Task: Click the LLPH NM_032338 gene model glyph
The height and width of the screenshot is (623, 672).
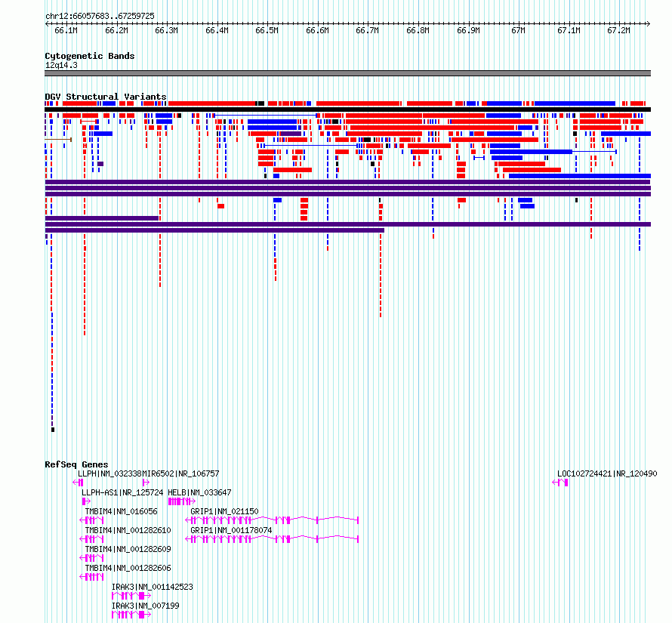Action: pos(78,483)
